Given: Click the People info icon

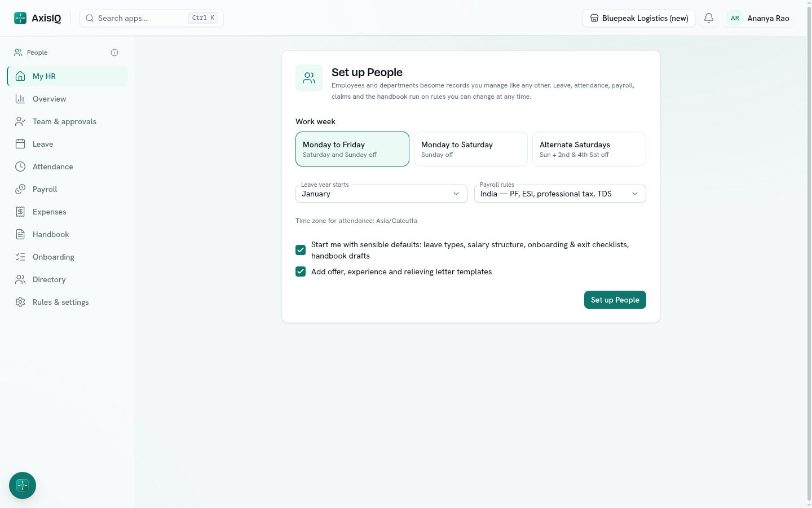Looking at the screenshot, I should click(x=114, y=52).
